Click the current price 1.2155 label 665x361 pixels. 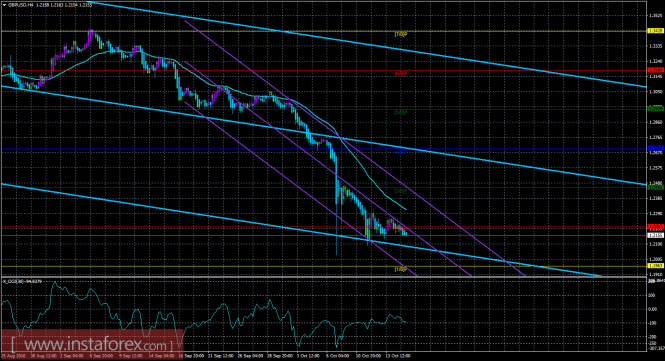coord(656,235)
